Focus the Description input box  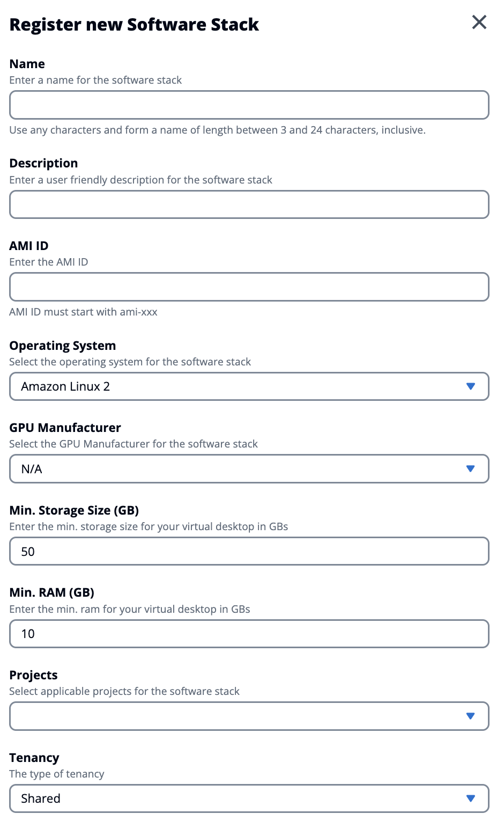tap(249, 204)
